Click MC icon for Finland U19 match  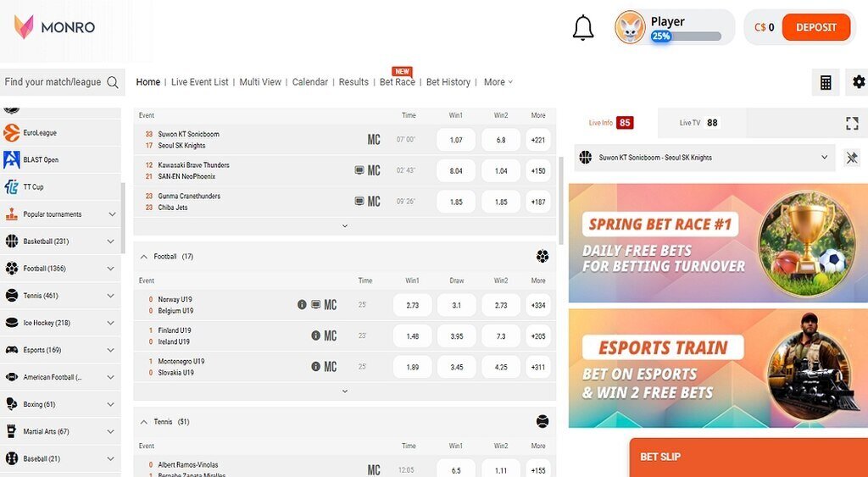pyautogui.click(x=331, y=336)
